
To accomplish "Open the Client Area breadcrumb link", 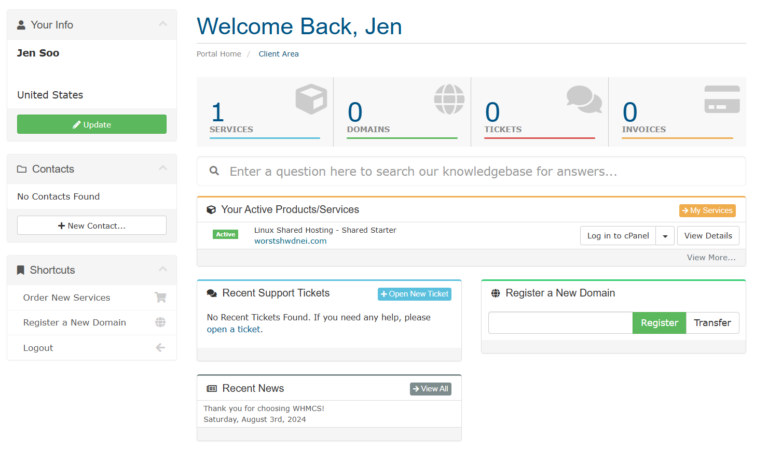I will pos(278,54).
